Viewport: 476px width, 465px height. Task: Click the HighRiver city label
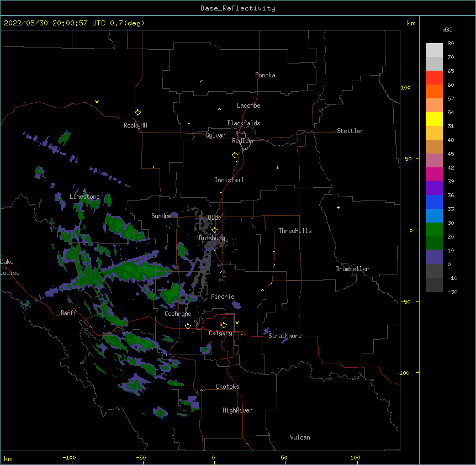click(237, 410)
